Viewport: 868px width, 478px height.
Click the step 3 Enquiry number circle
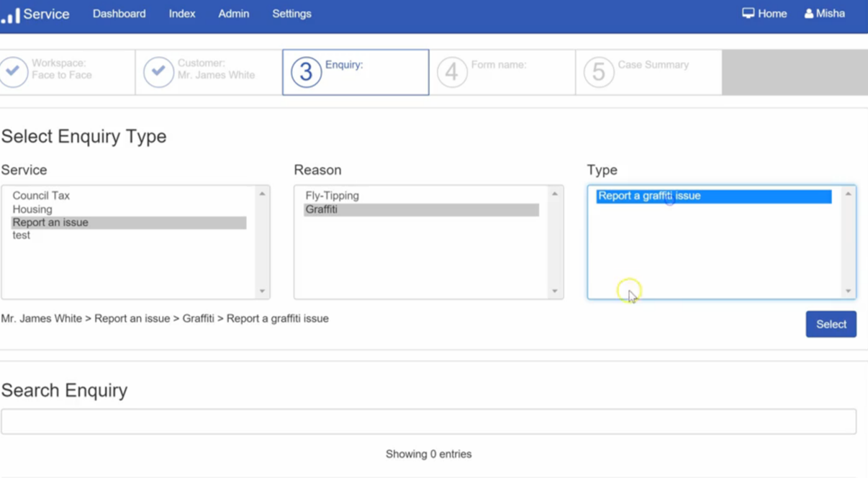tap(306, 72)
